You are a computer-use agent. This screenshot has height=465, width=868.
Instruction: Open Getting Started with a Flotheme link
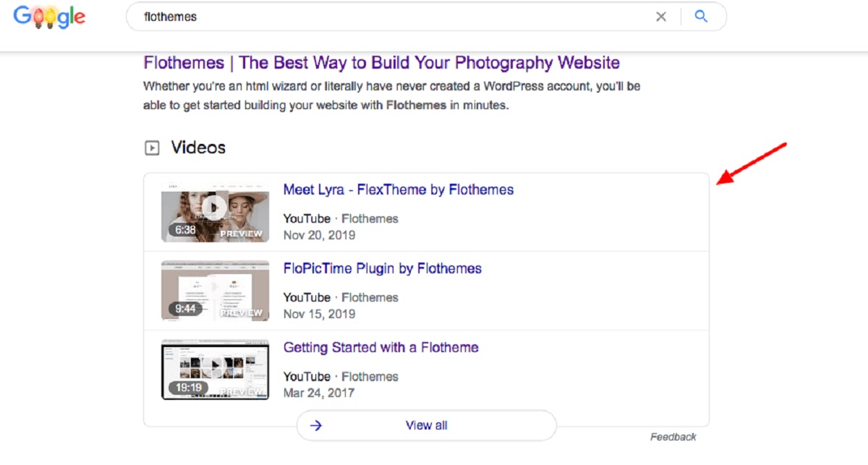(x=381, y=347)
